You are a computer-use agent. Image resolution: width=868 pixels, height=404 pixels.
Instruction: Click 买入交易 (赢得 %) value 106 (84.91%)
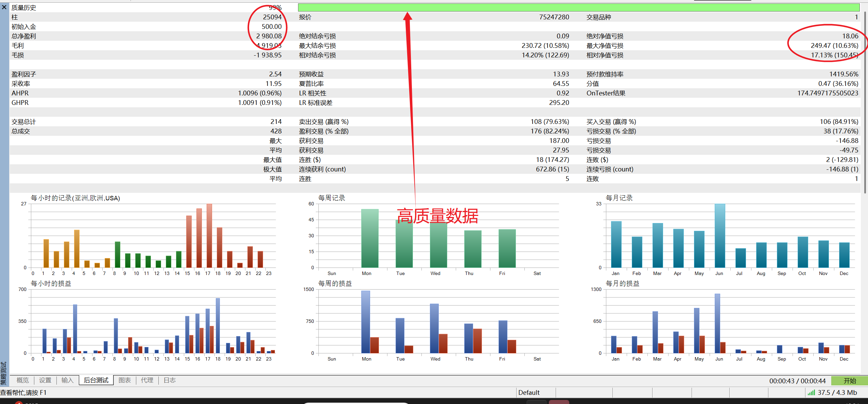point(839,122)
